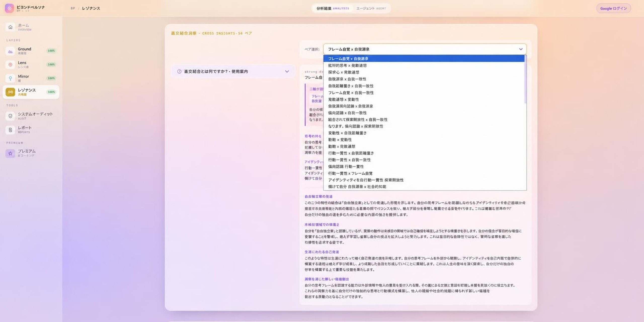Viewport: 644px width, 322px height.
Task: Click the Beyond Persona logo icon
Action: click(9, 8)
